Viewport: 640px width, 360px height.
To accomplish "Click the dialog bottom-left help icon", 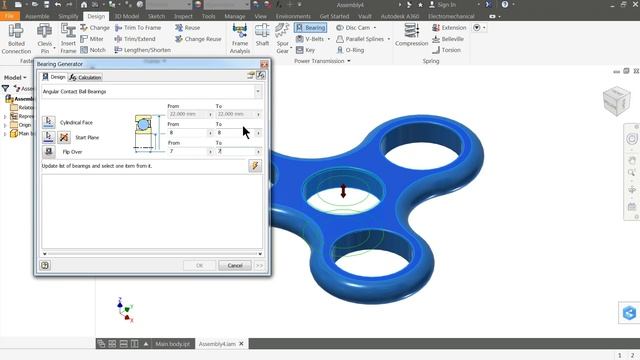I will pos(45,265).
